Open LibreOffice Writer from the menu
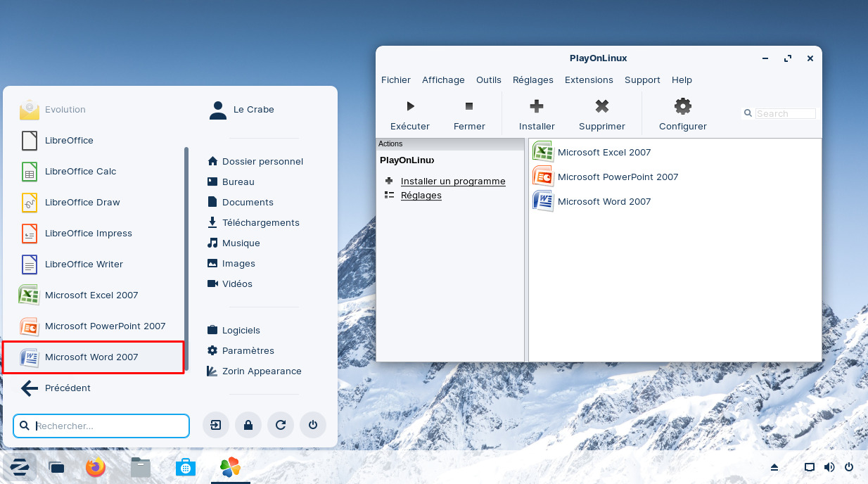 94,264
